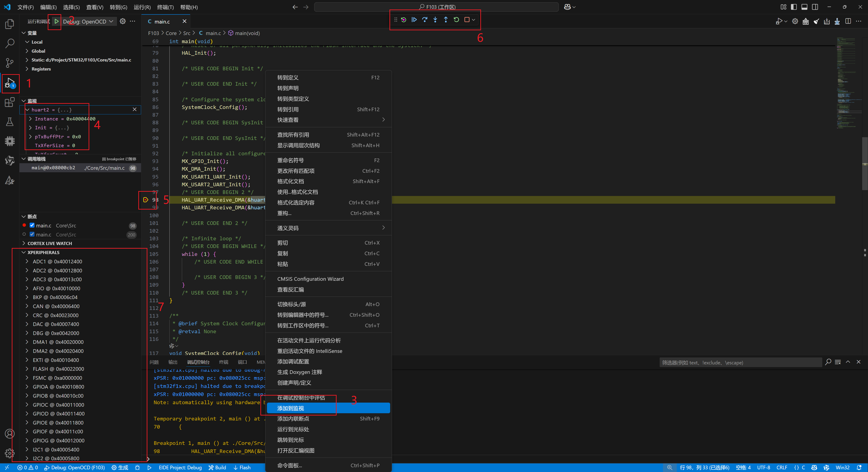Click EIDE Project: Debug in status bar
The image size is (868, 472).
pos(180,468)
